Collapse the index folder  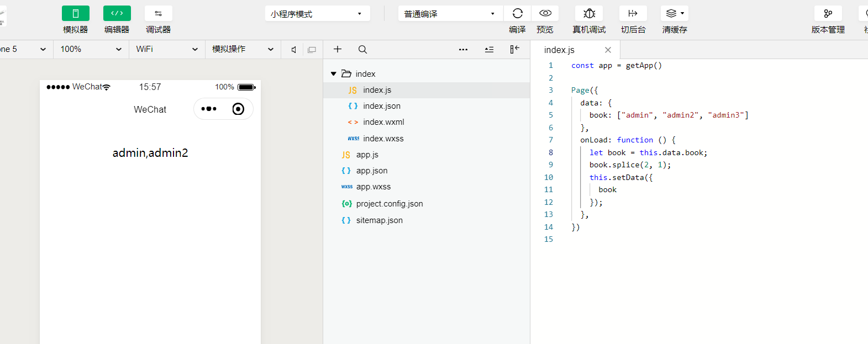[x=334, y=74]
